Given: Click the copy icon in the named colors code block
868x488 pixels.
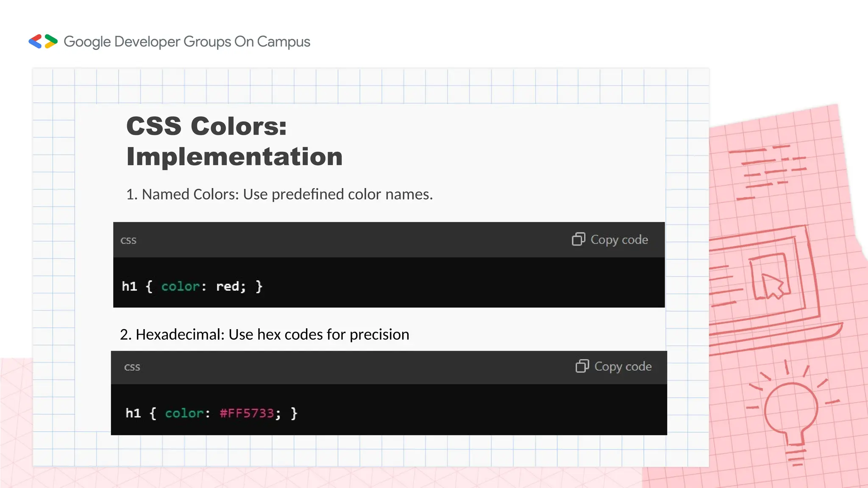Looking at the screenshot, I should (578, 239).
